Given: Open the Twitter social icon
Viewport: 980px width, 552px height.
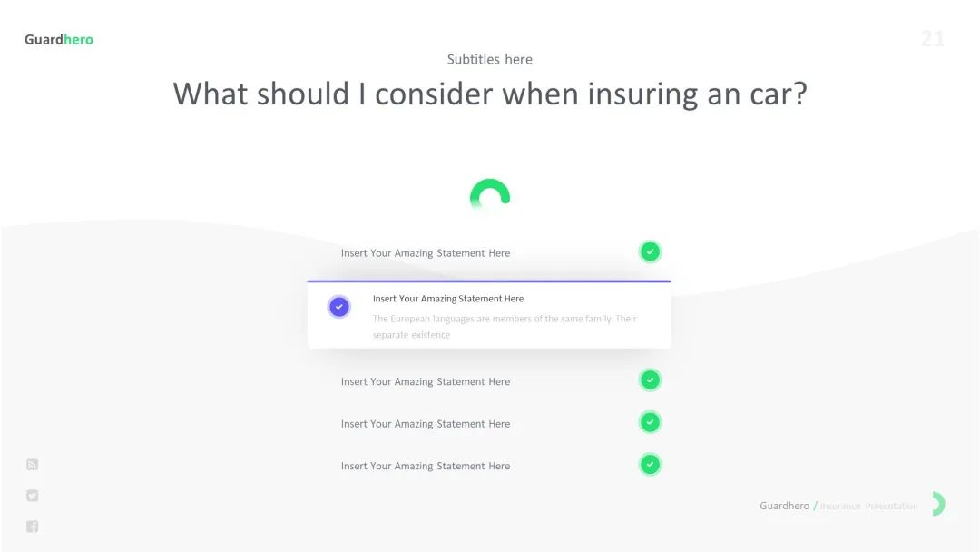Looking at the screenshot, I should (x=33, y=496).
